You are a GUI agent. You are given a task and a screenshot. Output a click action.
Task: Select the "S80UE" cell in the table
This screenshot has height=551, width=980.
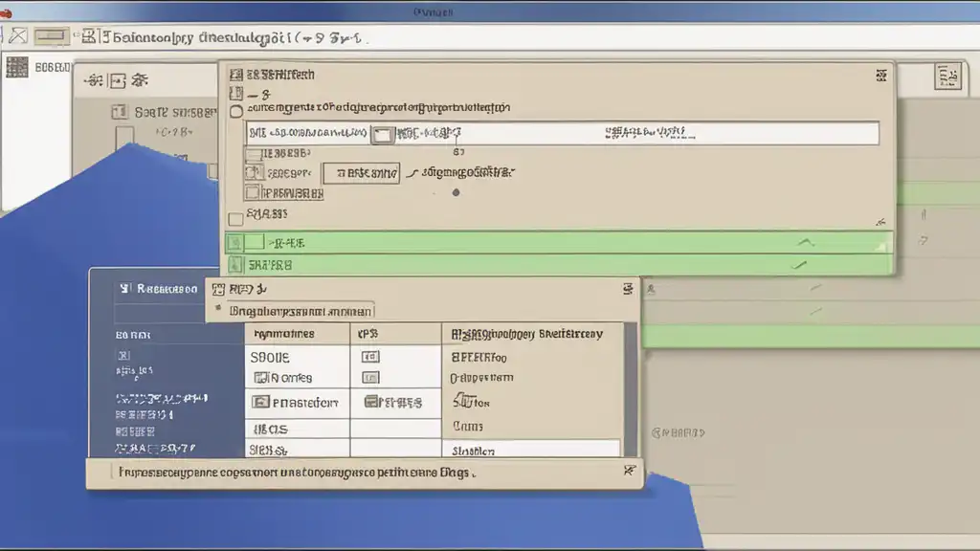pos(270,358)
